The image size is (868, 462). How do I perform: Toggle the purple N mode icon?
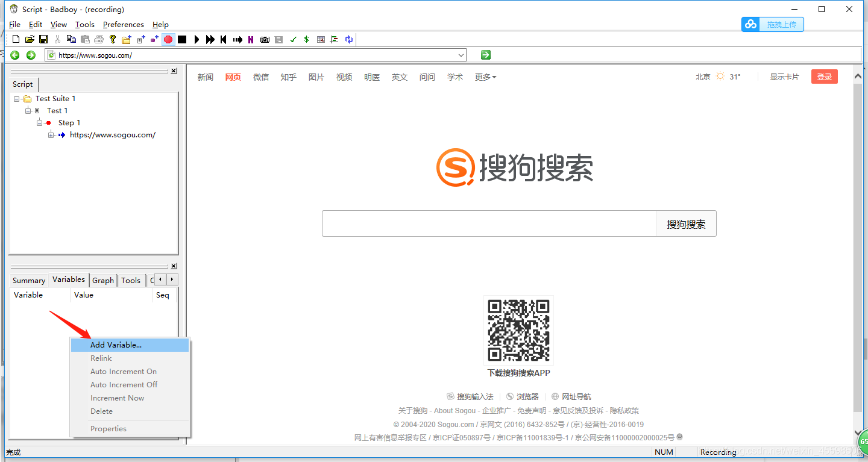click(x=251, y=39)
